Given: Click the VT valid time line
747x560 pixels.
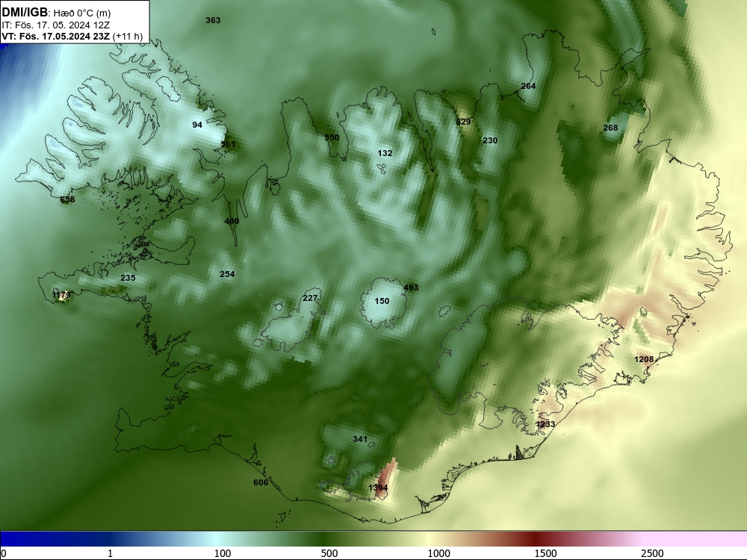Looking at the screenshot, I should [x=72, y=36].
